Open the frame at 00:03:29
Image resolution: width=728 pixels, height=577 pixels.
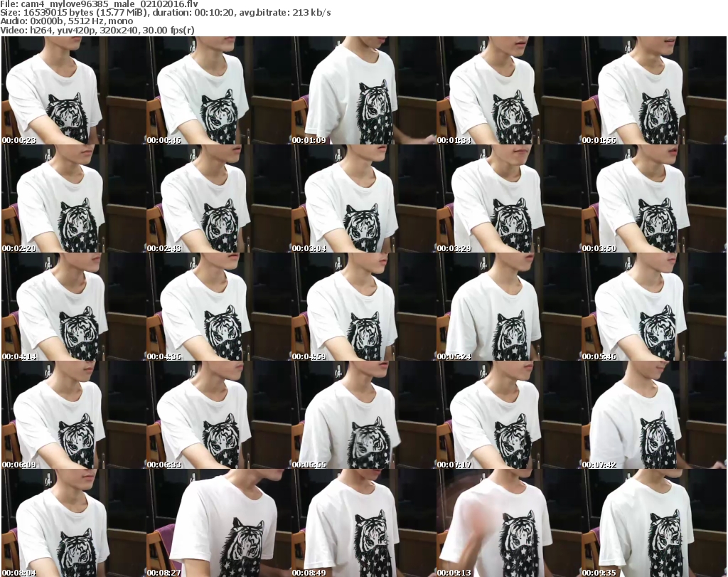(x=509, y=198)
